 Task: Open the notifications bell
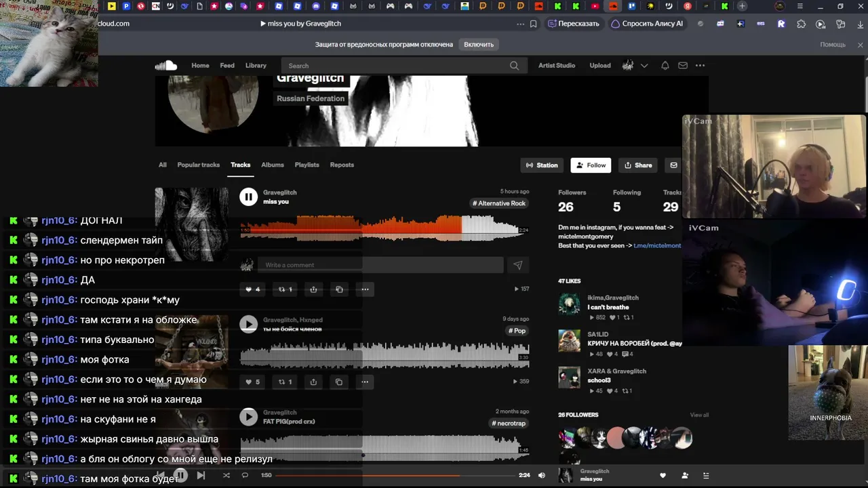pyautogui.click(x=665, y=66)
